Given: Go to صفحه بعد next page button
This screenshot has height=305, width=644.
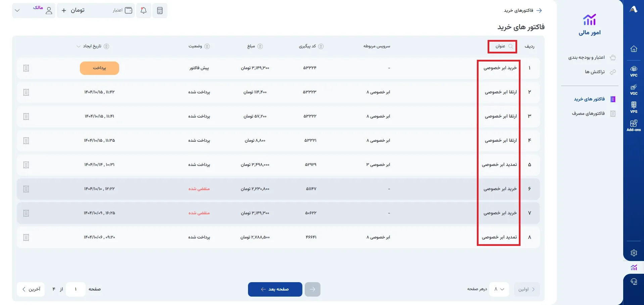Looking at the screenshot, I should coord(275,289).
